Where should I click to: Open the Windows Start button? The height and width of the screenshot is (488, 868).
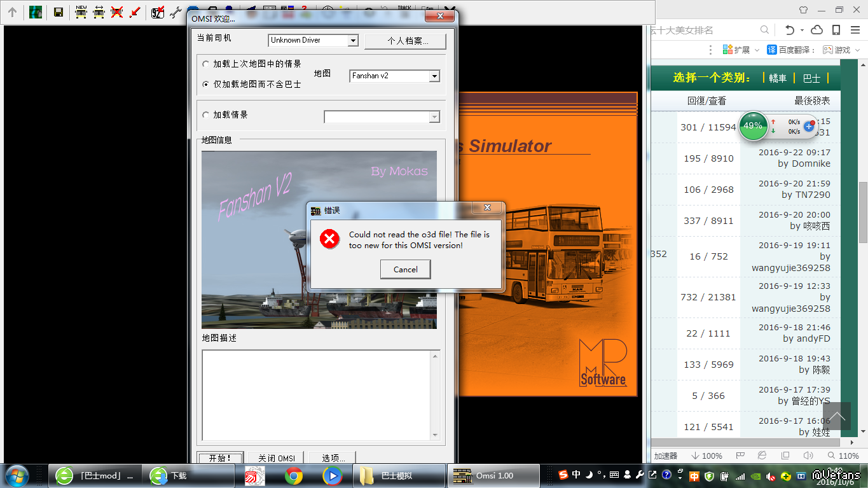click(16, 476)
